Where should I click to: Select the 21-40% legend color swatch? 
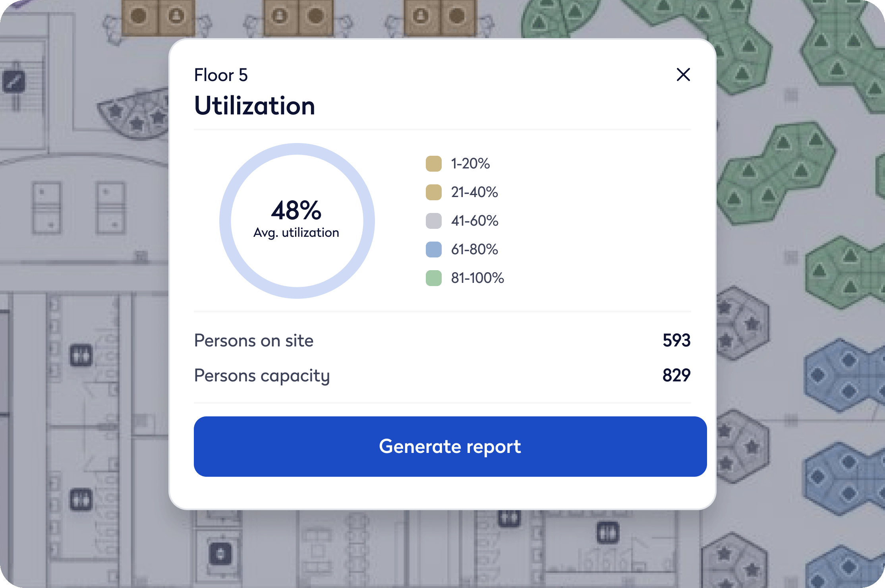(x=433, y=192)
